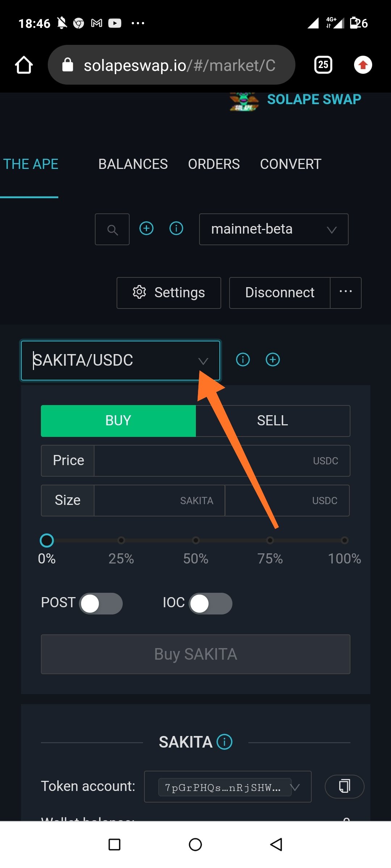Enable the POST toggle switch

point(101,603)
